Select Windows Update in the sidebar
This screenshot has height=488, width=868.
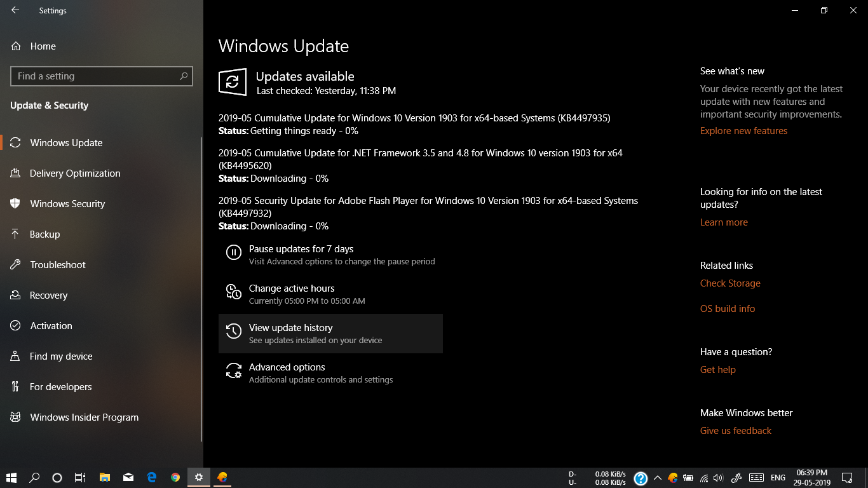pos(64,142)
